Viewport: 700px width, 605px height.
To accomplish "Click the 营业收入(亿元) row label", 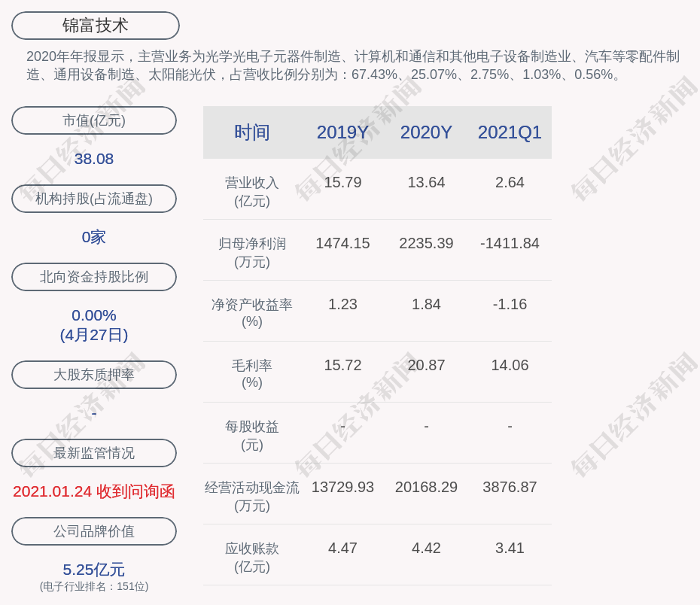I will (252, 192).
